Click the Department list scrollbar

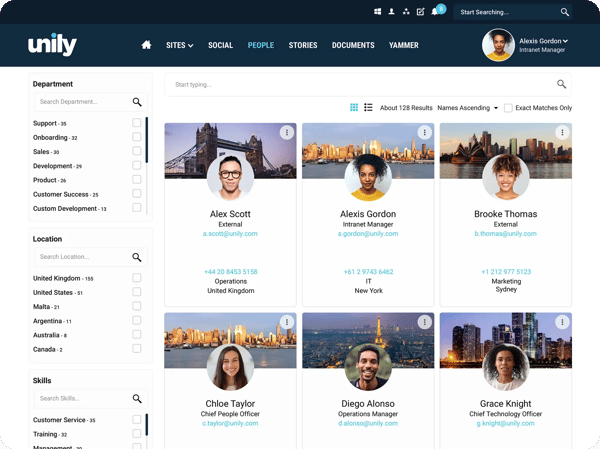click(x=147, y=140)
